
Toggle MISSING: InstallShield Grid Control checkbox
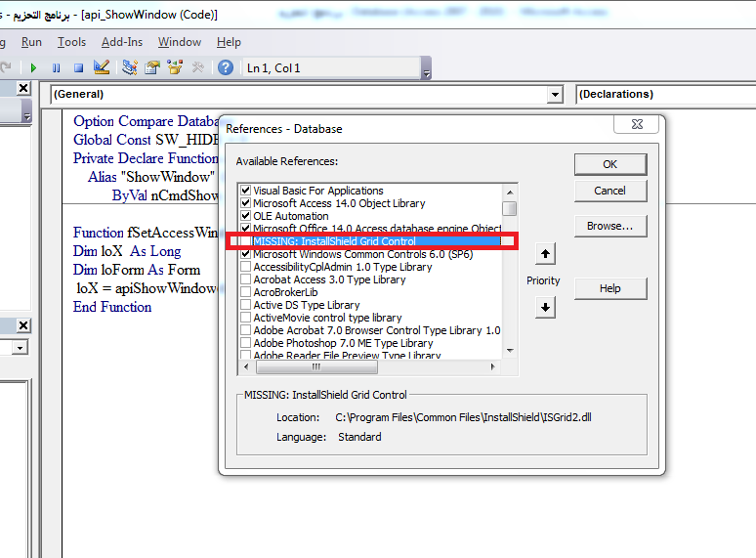click(x=245, y=240)
